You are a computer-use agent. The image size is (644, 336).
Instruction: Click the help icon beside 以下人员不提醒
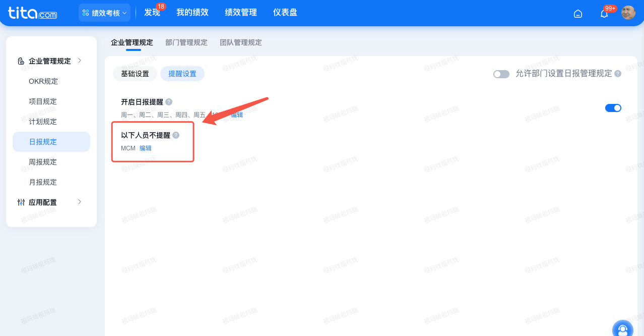coord(175,135)
